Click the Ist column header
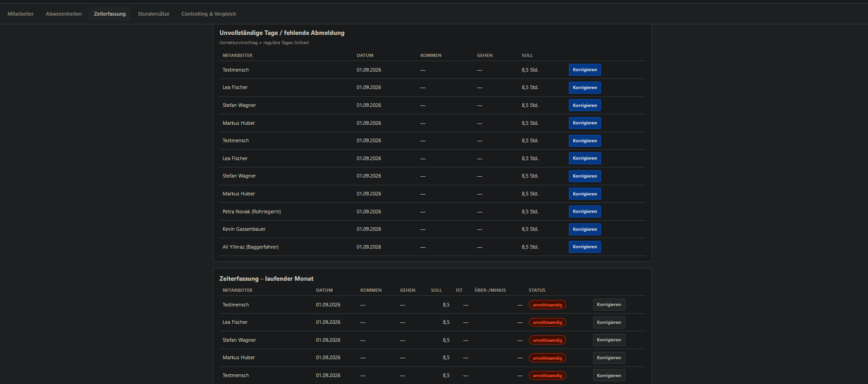 pos(459,290)
